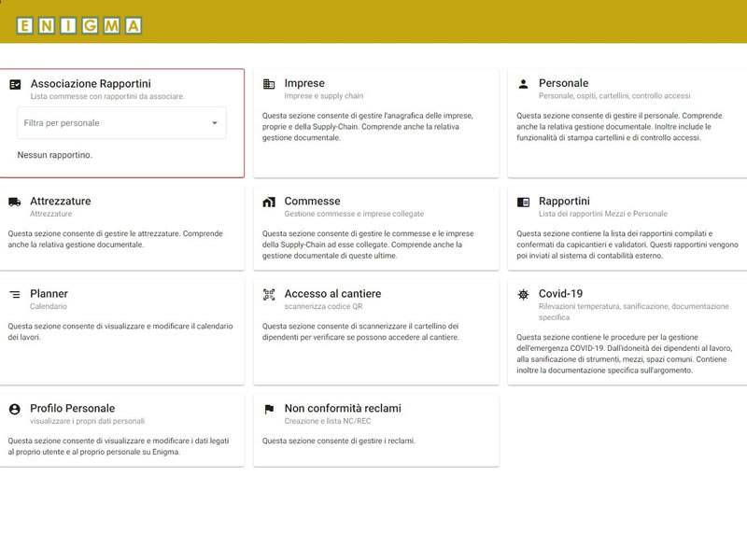747x560 pixels.
Task: Click 'Creazione e lista NC/REC' subtitle
Action: (328, 421)
